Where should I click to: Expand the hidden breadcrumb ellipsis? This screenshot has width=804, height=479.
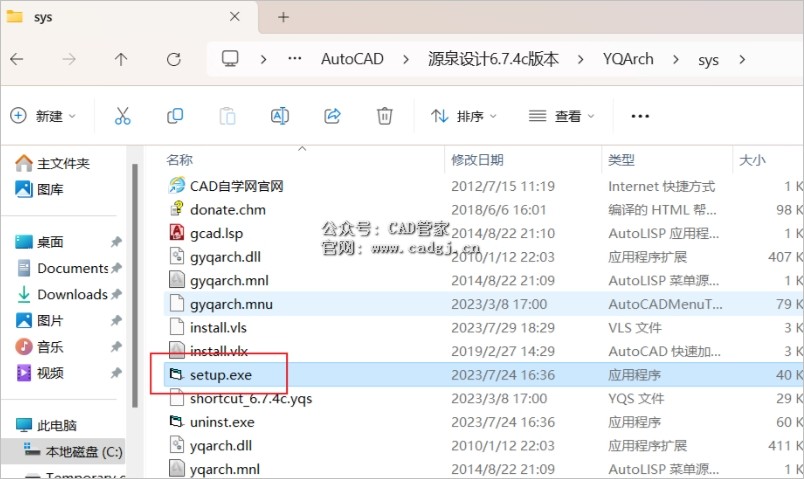(294, 59)
